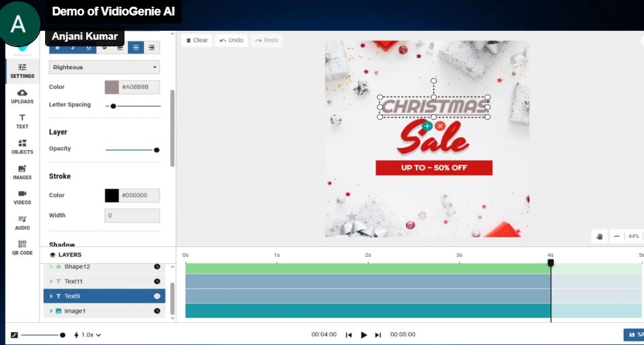Image resolution: width=644 pixels, height=345 pixels.
Task: Select the Sale text on the canvas
Action: 433,139
